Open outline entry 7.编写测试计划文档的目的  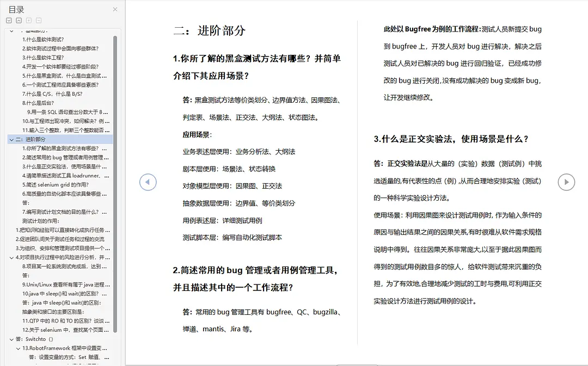tap(64, 212)
